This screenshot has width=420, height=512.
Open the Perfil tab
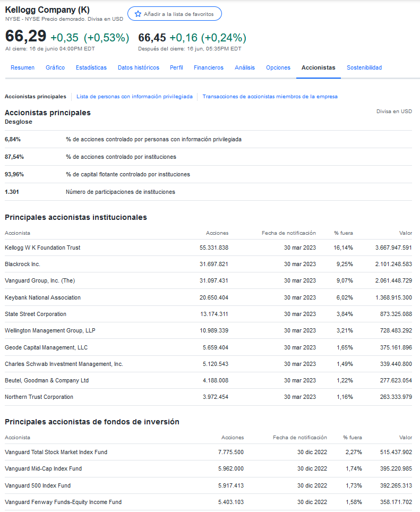(176, 67)
